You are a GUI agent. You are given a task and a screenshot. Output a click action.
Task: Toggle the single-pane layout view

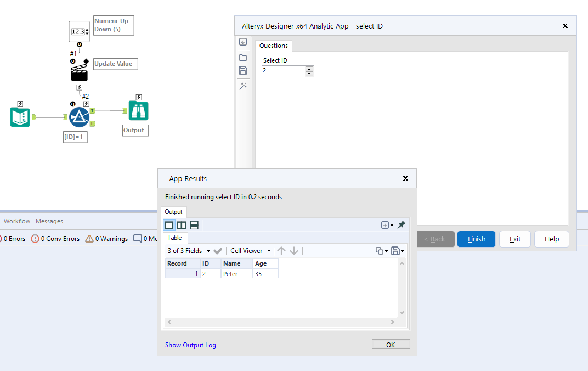pos(169,224)
